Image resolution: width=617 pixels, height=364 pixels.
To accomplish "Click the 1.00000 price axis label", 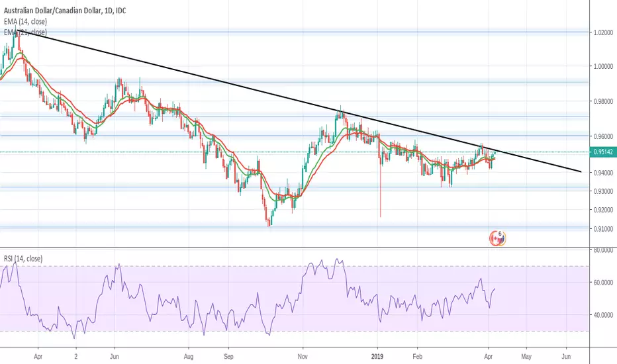I will (x=603, y=66).
